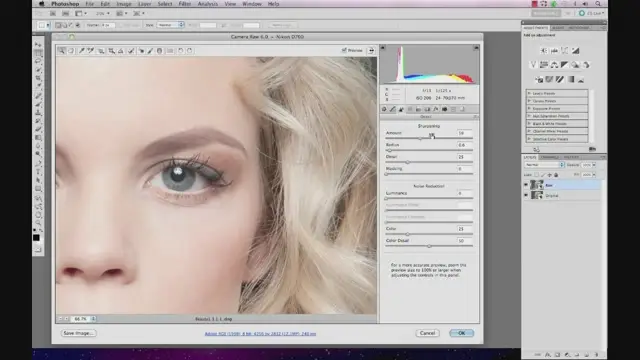
Task: Open the layer blend mode Normal dropdown
Action: point(544,165)
